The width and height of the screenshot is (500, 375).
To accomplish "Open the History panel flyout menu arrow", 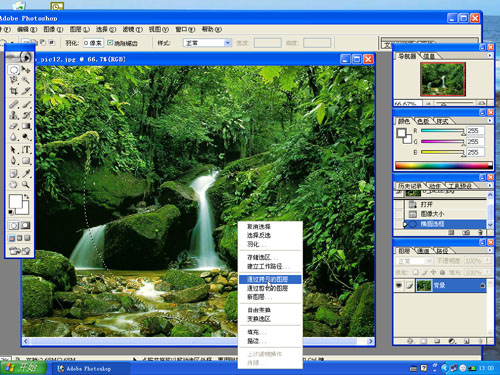I will [490, 185].
